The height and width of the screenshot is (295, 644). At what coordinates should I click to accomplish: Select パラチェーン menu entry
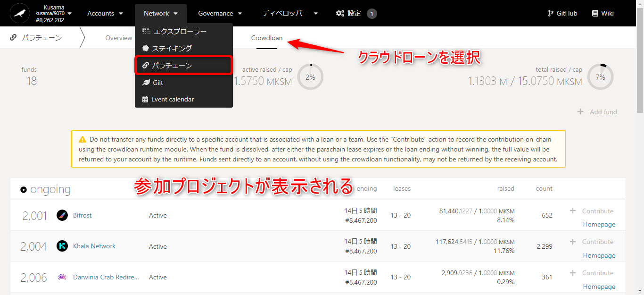coord(184,65)
